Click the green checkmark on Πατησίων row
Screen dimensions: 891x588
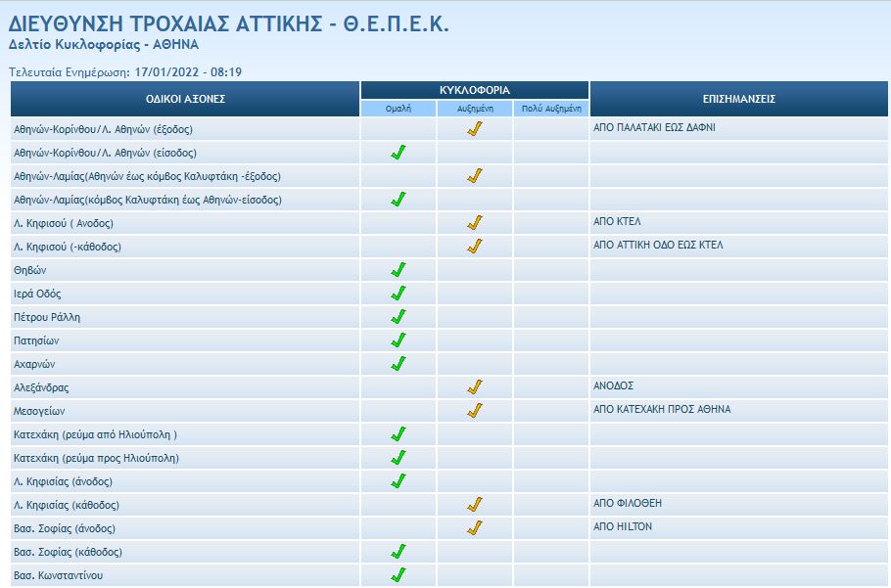(399, 342)
